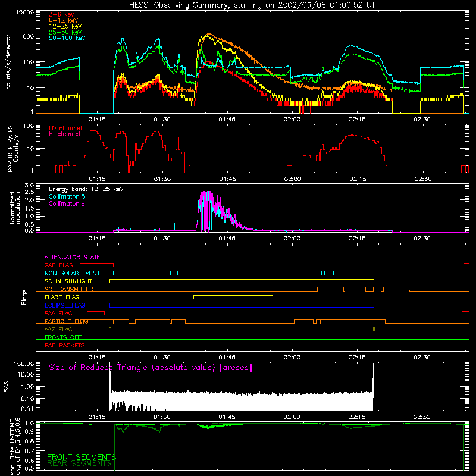476x476 pixels.
Task: Click 'Size of Reduced Triangle' panel title
Action: (151, 368)
